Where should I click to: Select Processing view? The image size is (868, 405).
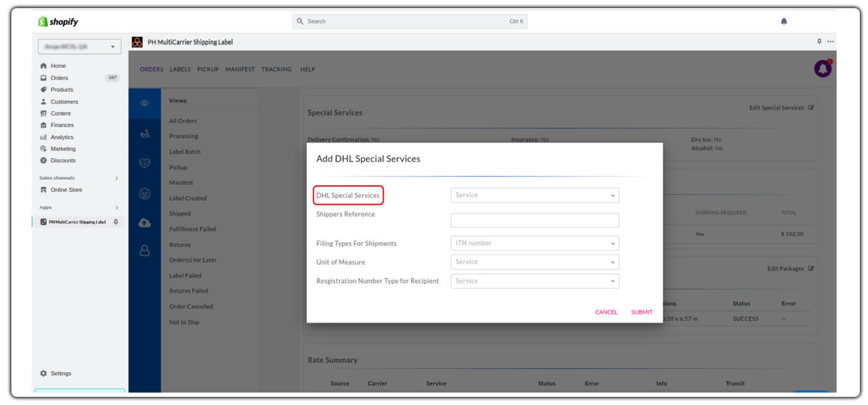184,136
